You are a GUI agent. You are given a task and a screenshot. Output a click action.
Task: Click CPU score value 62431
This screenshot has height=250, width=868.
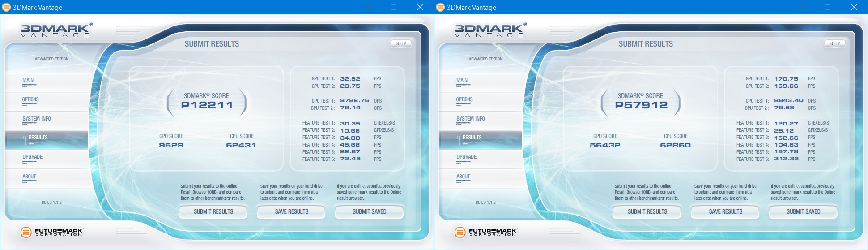[241, 145]
